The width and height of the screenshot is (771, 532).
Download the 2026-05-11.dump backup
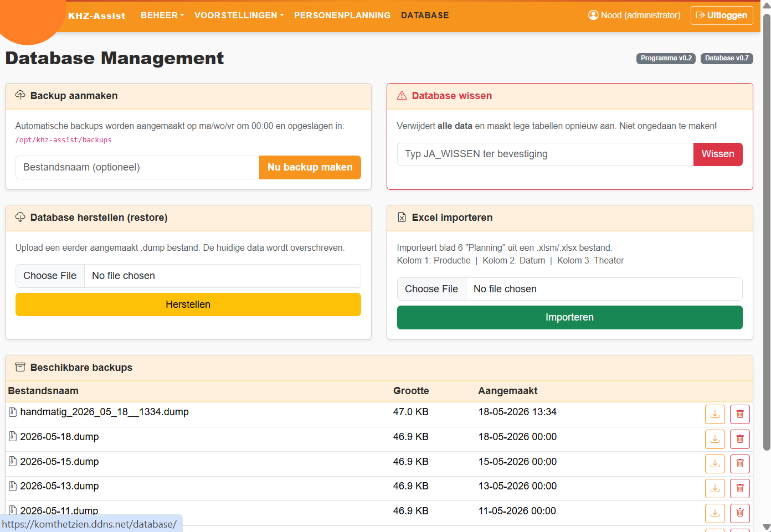[715, 513]
